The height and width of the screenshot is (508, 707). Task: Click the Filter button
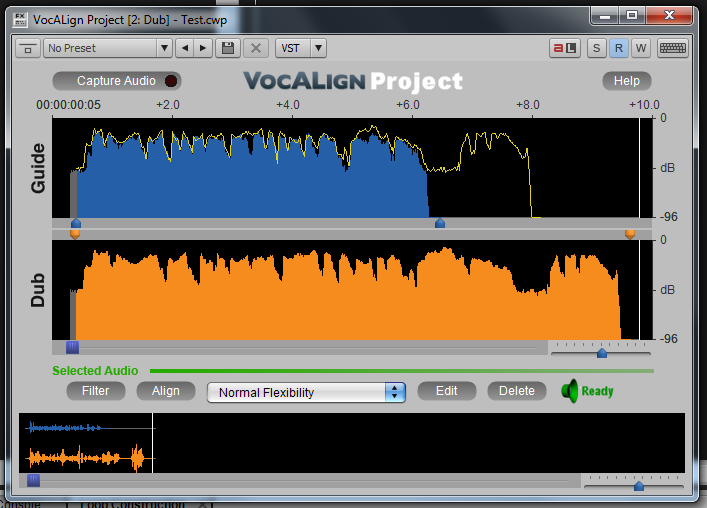(x=96, y=391)
